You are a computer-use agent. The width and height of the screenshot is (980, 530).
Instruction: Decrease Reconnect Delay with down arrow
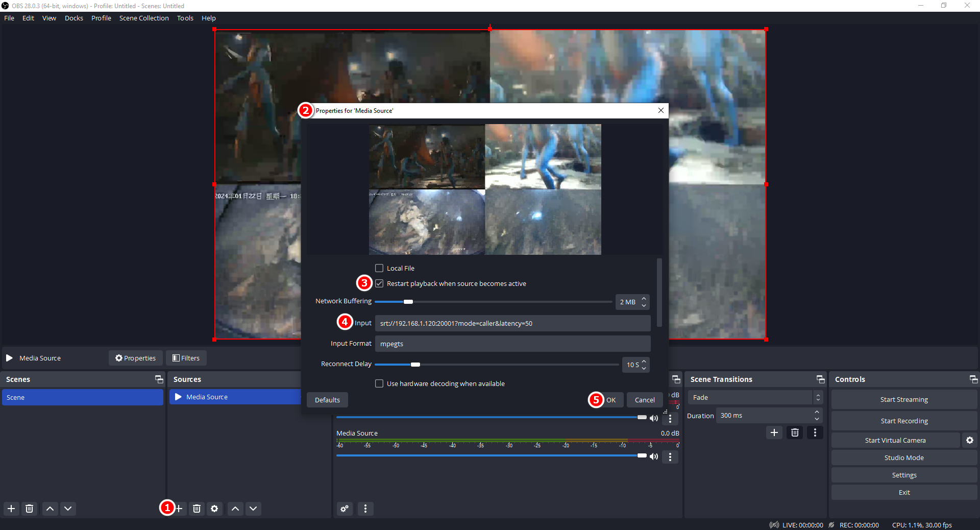tap(644, 368)
